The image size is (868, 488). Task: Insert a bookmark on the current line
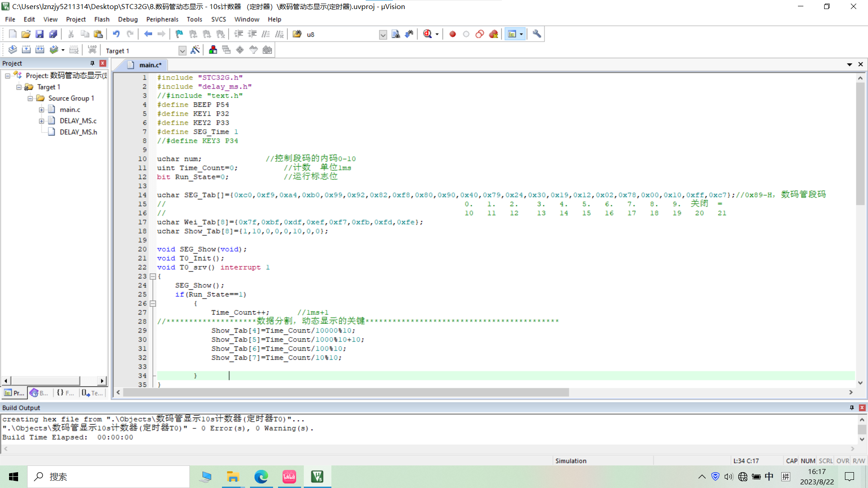179,34
